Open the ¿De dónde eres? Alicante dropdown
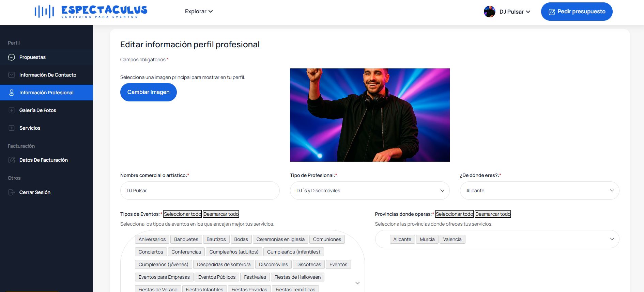Image resolution: width=644 pixels, height=292 pixels. tap(539, 191)
